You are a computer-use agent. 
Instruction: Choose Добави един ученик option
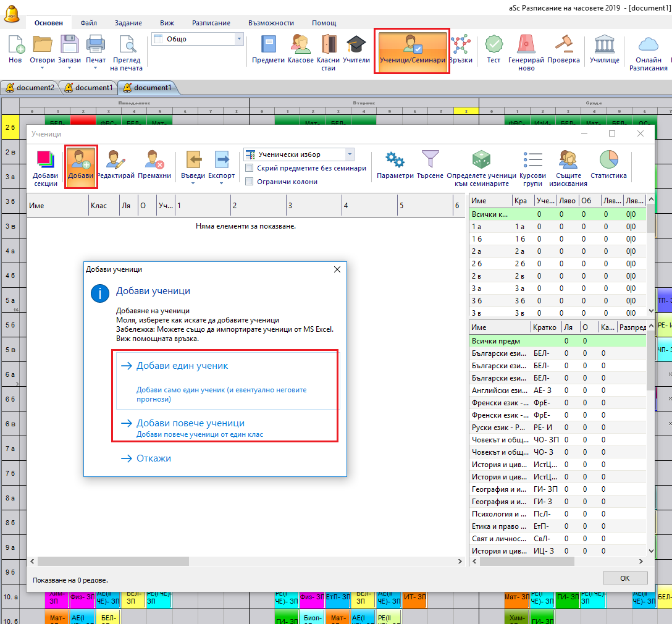[182, 366]
